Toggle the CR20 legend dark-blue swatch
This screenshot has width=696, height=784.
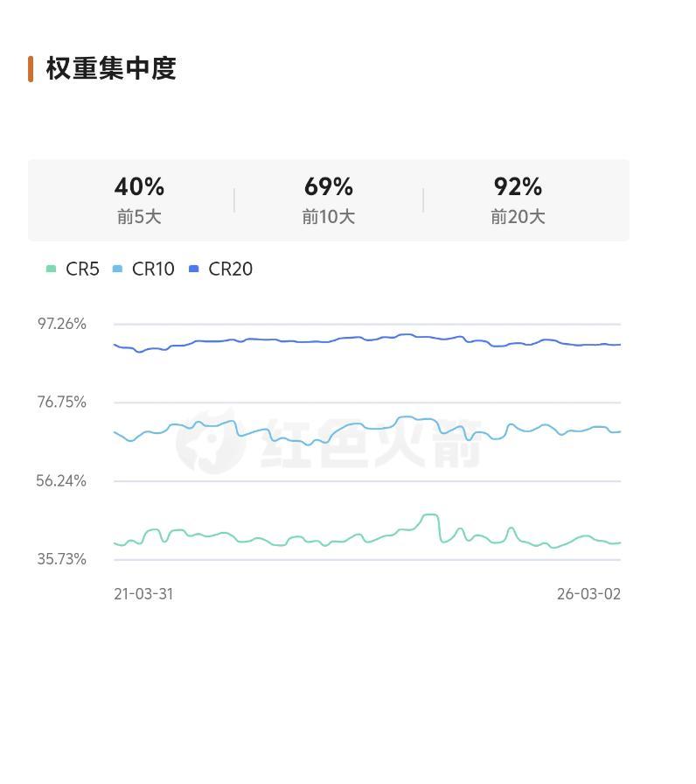193,269
